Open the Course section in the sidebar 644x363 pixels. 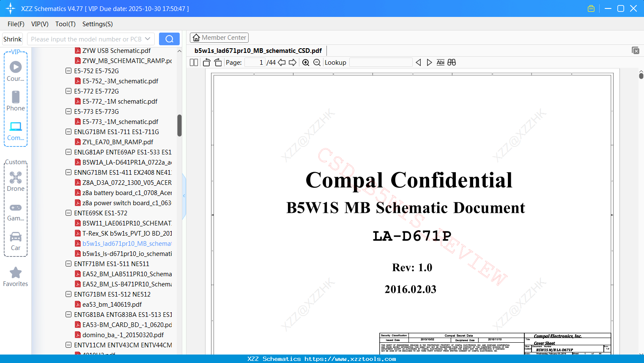(16, 71)
